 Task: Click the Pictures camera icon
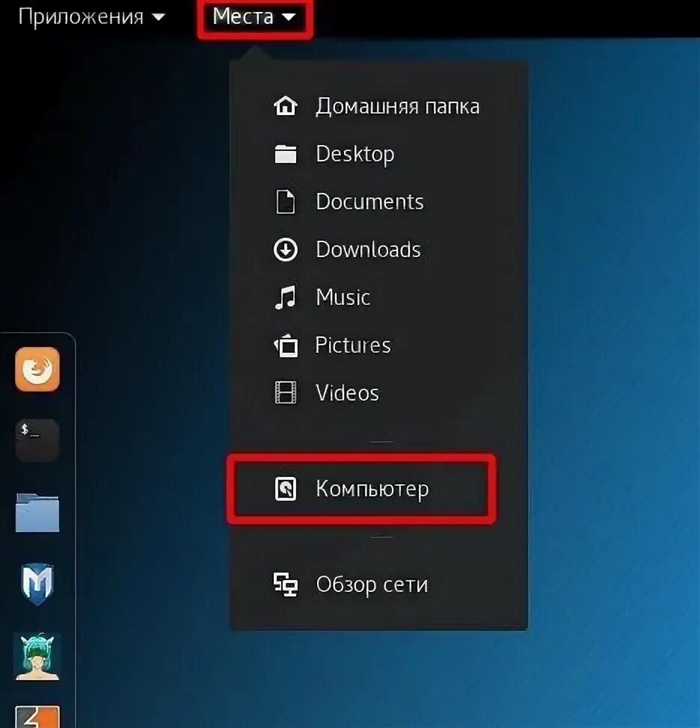tap(285, 345)
